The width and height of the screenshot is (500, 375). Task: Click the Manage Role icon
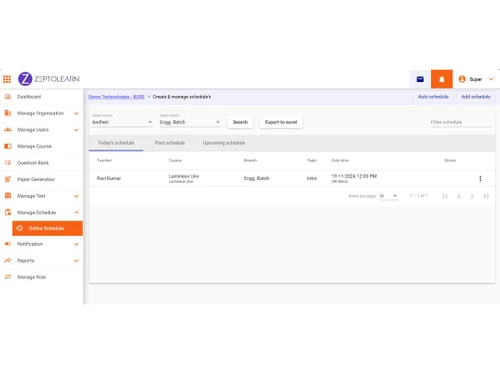click(x=8, y=277)
